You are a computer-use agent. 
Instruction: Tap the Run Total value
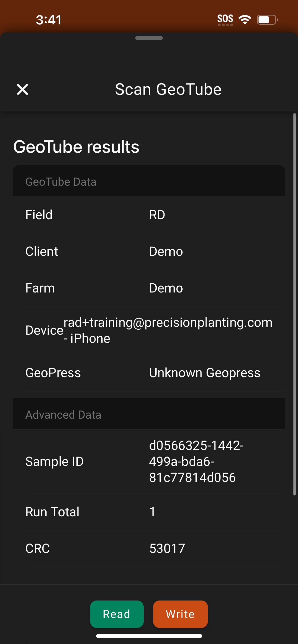[x=152, y=512]
